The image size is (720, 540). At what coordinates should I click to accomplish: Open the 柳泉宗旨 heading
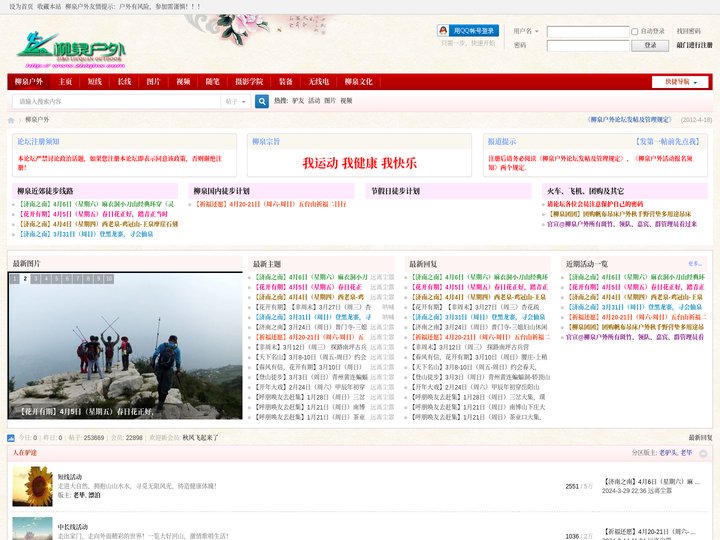266,141
